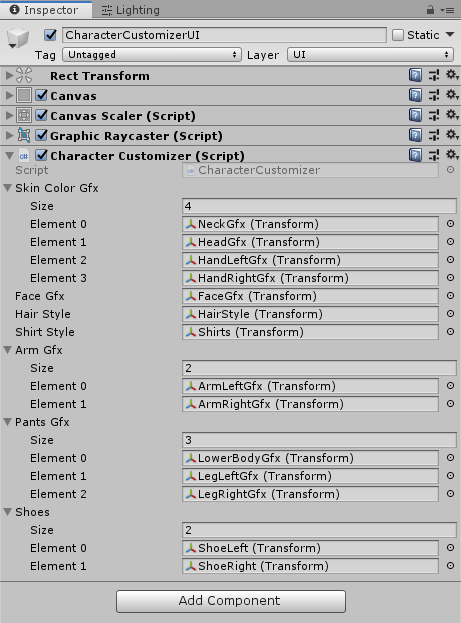The height and width of the screenshot is (623, 461).
Task: Edit Arm Gfx Size field
Action: 319,368
